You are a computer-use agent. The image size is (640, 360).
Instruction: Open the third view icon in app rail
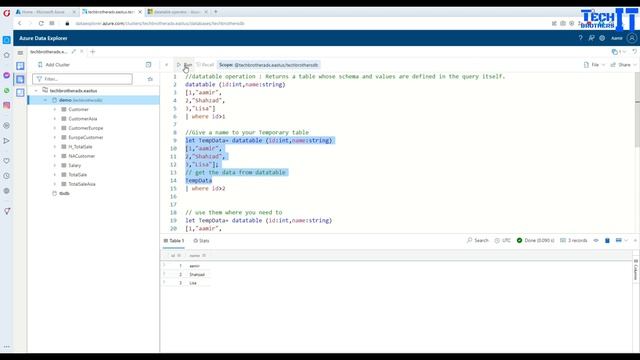tap(20, 93)
